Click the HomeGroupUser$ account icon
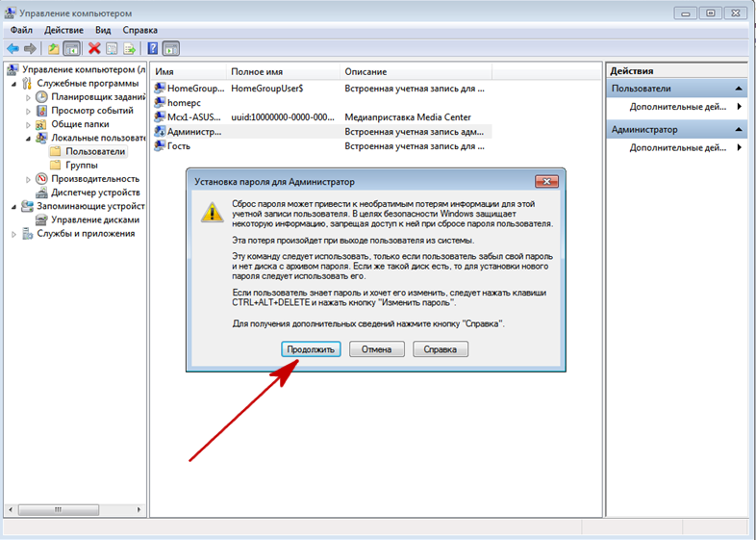This screenshot has height=540, width=756. click(160, 88)
